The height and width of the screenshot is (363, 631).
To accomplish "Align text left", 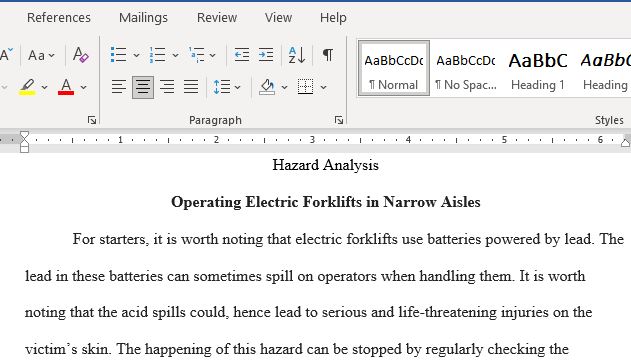I will [x=119, y=87].
